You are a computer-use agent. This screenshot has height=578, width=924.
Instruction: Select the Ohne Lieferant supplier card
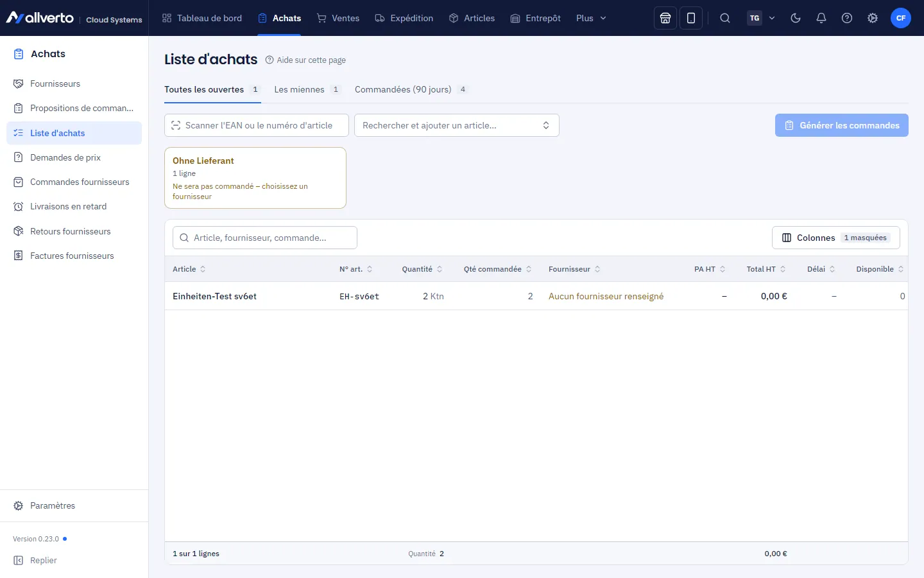point(255,178)
